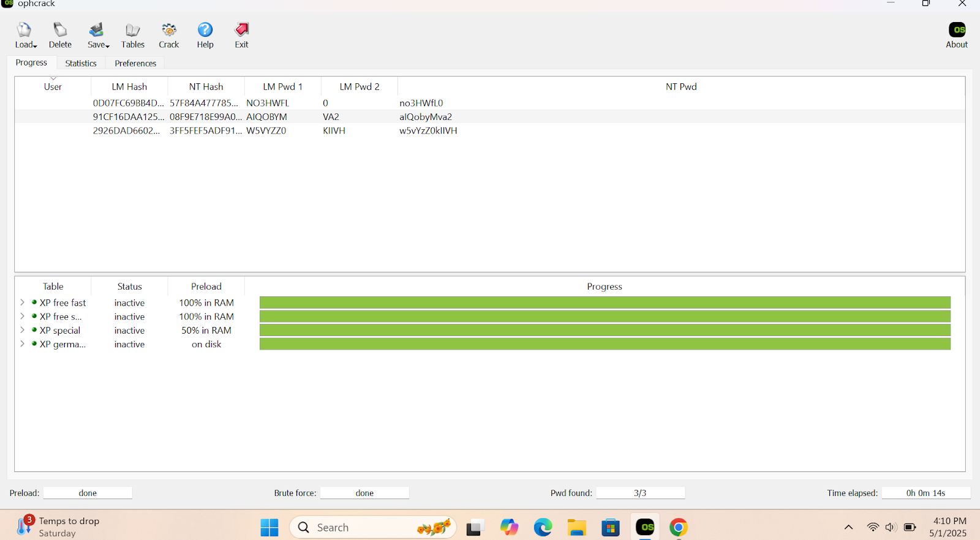The width and height of the screenshot is (980, 540).
Task: Click XP special progress bar
Action: [605, 330]
